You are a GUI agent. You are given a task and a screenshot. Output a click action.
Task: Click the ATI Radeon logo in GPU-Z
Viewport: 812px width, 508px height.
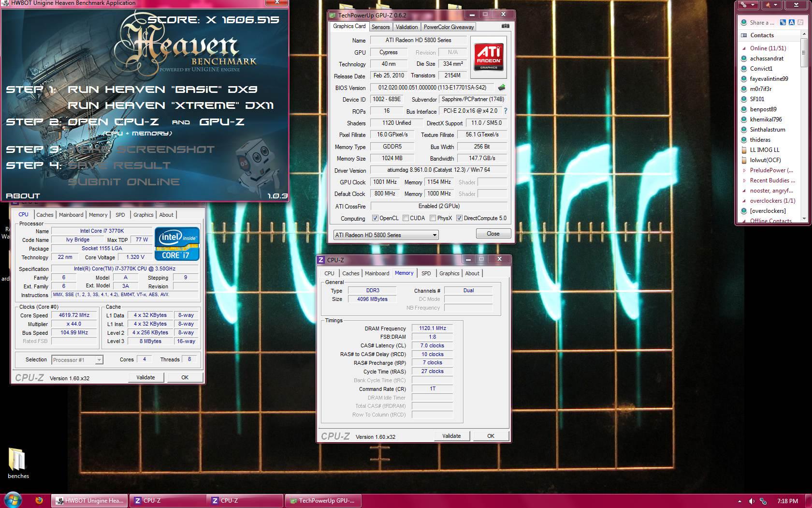(x=488, y=57)
